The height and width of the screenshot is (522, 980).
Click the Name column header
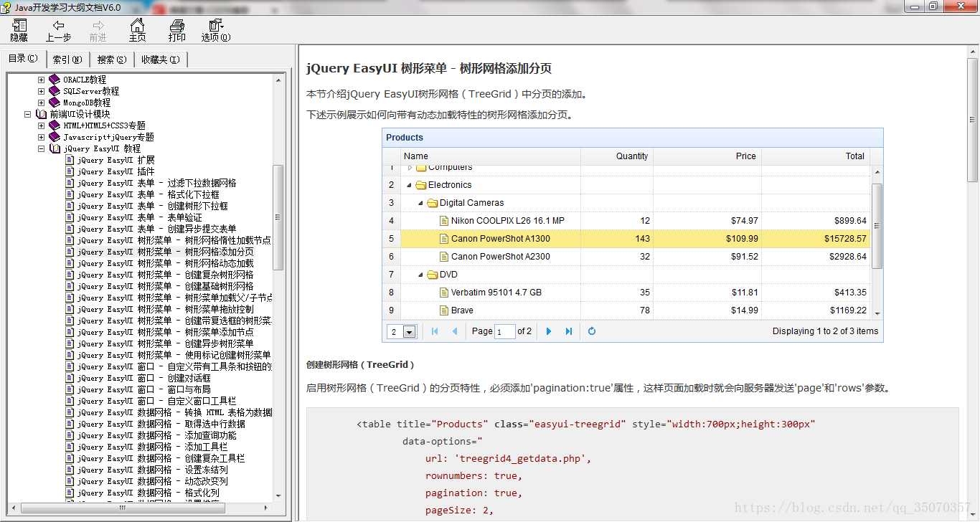(491, 156)
